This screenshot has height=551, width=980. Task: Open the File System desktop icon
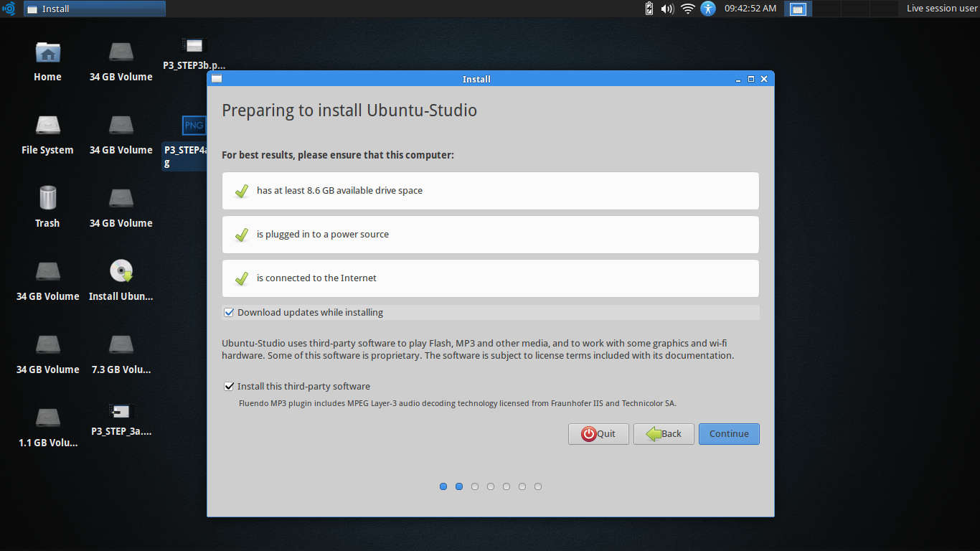coord(47,126)
